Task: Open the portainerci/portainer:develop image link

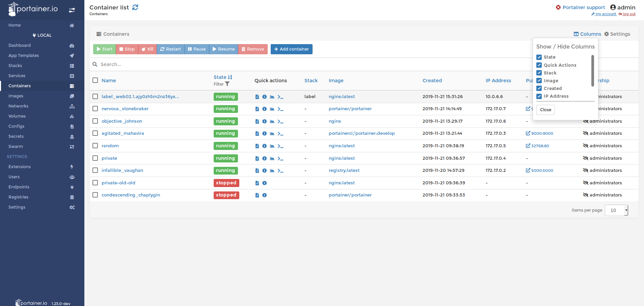Action: click(362, 133)
